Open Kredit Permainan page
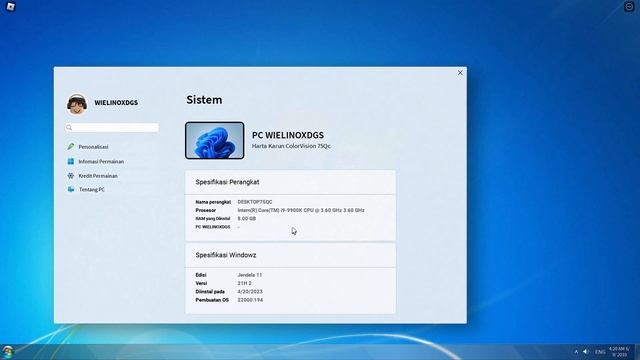The height and width of the screenshot is (360, 640). (x=98, y=176)
